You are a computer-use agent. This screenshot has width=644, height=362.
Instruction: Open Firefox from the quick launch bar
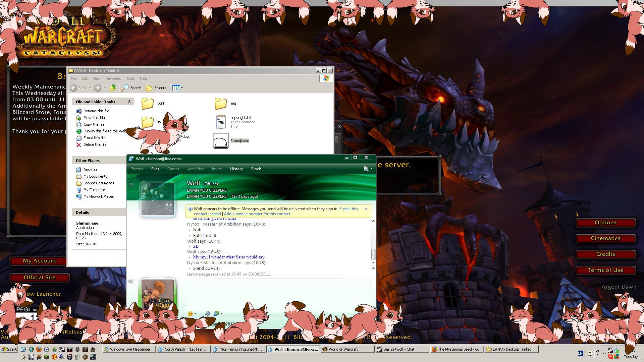coord(39,349)
